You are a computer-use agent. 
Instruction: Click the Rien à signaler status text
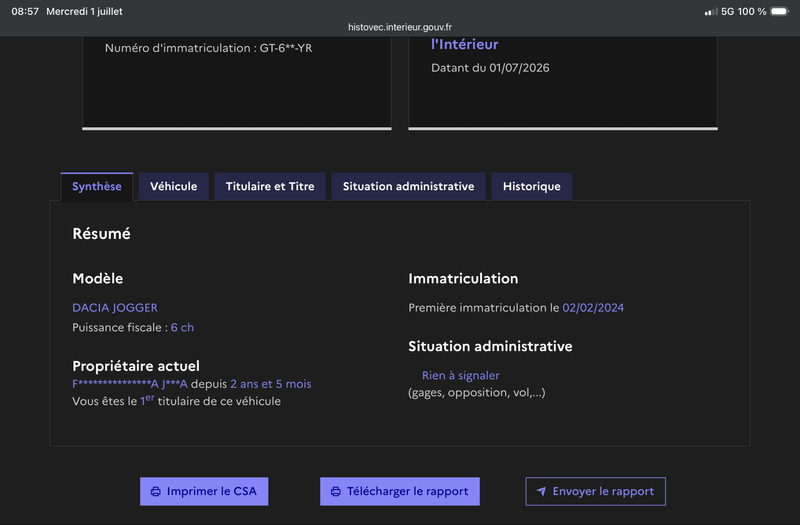(461, 376)
